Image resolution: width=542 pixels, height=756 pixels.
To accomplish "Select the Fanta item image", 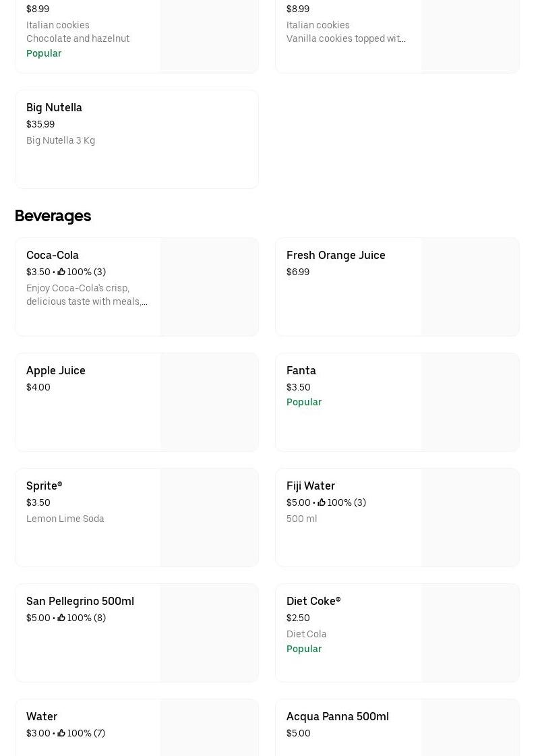I will (470, 402).
